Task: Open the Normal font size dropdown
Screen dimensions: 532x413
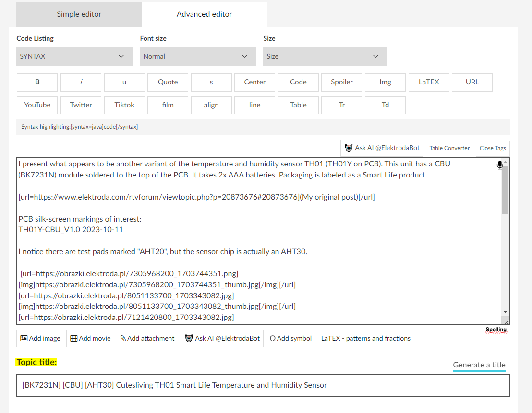Action: 198,56
